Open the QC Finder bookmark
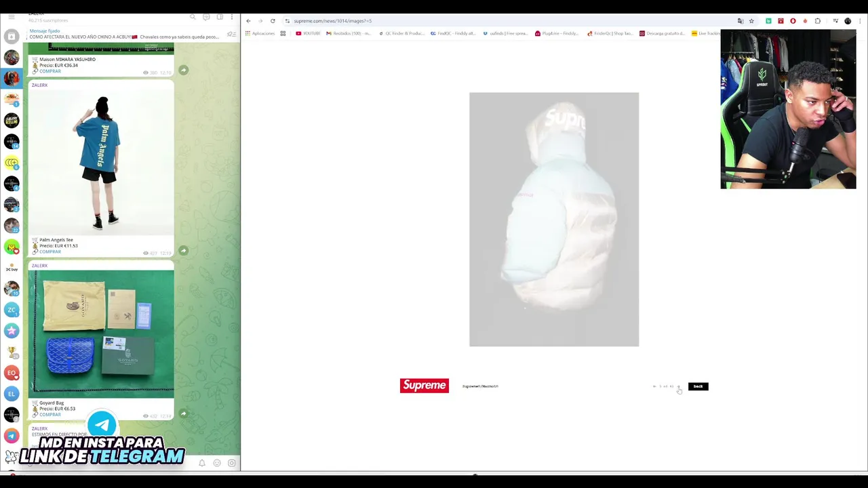Viewport: 868px width, 488px height. point(401,33)
